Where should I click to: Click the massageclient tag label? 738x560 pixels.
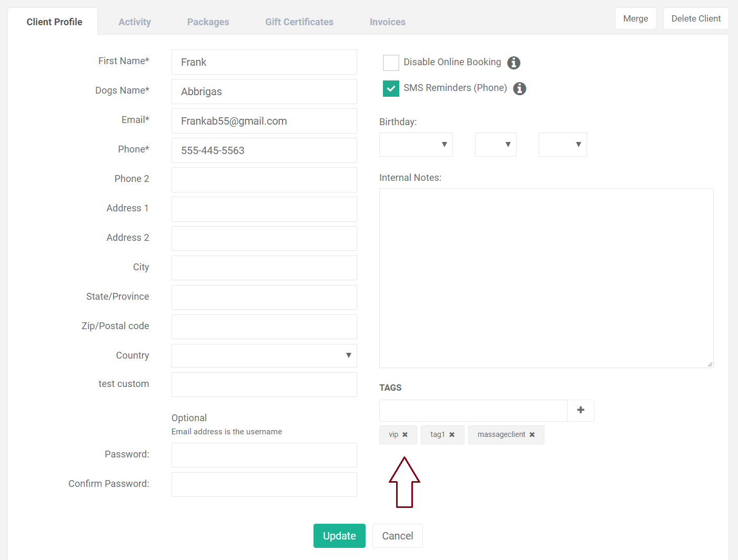click(x=501, y=434)
